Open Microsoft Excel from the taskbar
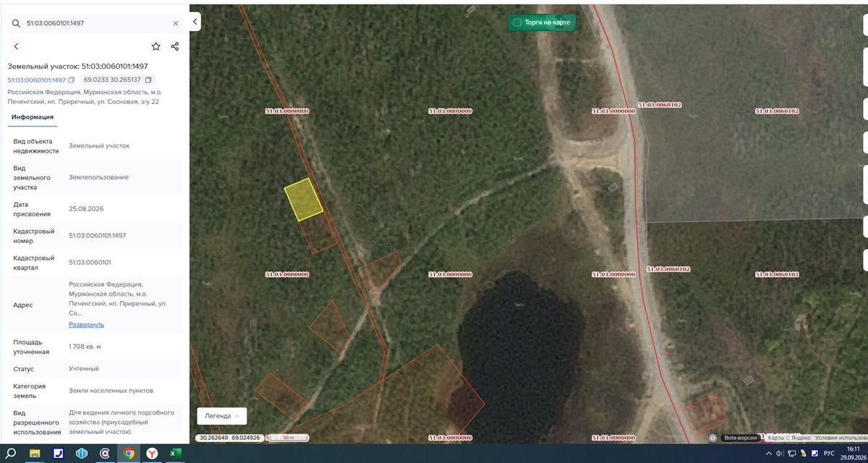The image size is (868, 463). point(176,454)
